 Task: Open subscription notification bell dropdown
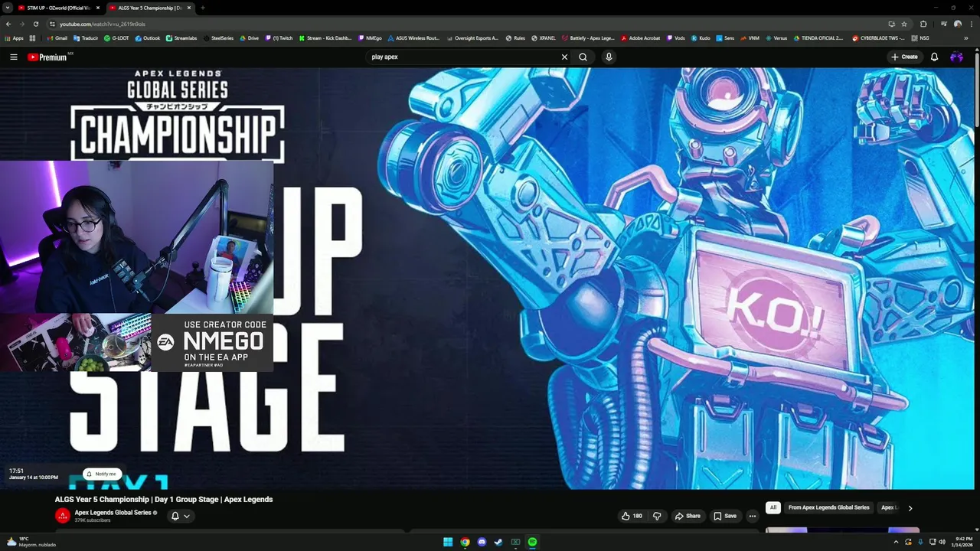pyautogui.click(x=180, y=516)
